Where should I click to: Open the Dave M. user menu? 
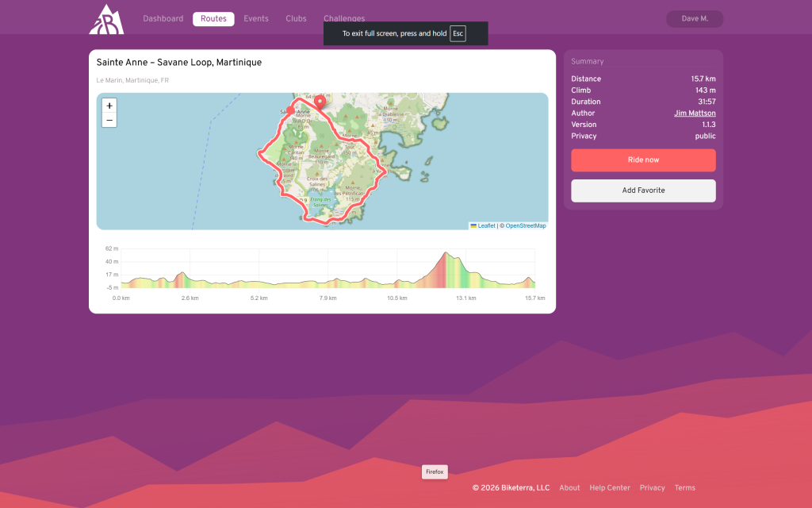695,19
